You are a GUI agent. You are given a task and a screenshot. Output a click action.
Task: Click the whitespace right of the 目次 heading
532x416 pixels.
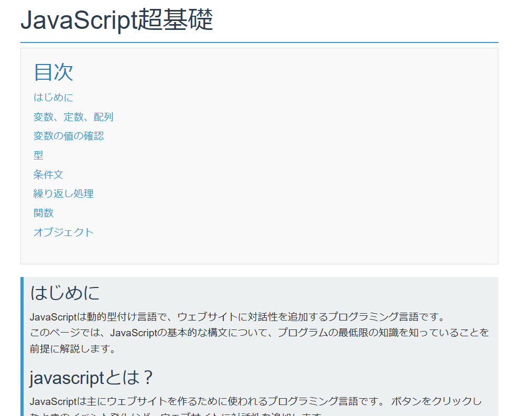click(x=210, y=73)
